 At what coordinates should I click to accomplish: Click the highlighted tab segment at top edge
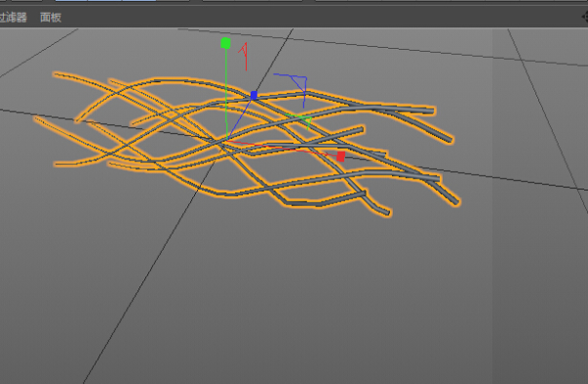[x=106, y=1]
